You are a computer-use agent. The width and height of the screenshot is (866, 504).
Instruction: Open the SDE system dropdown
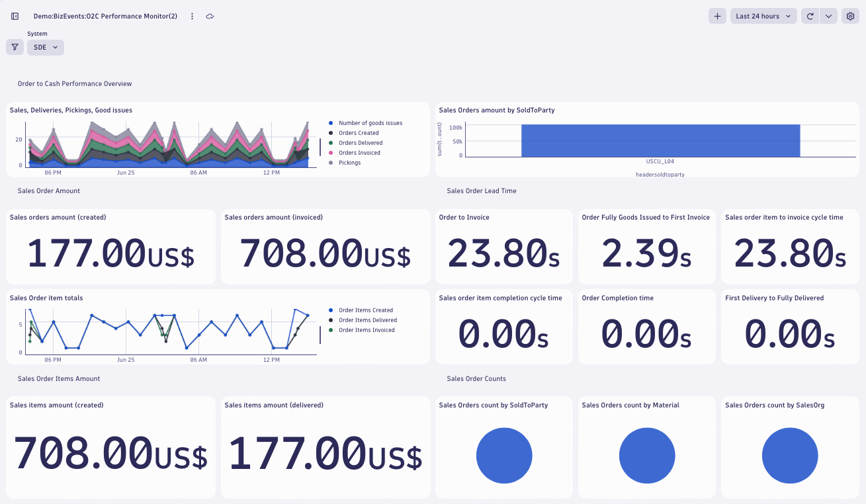[x=45, y=47]
